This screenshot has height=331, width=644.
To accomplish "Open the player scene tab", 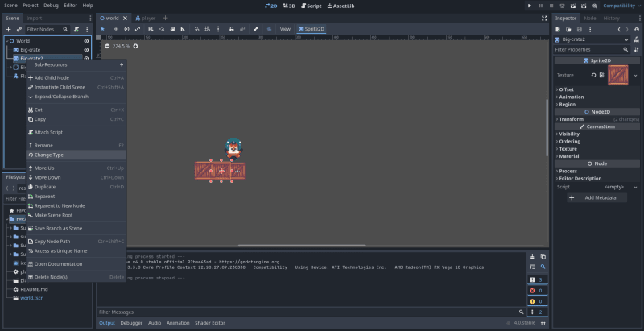I will pyautogui.click(x=145, y=18).
